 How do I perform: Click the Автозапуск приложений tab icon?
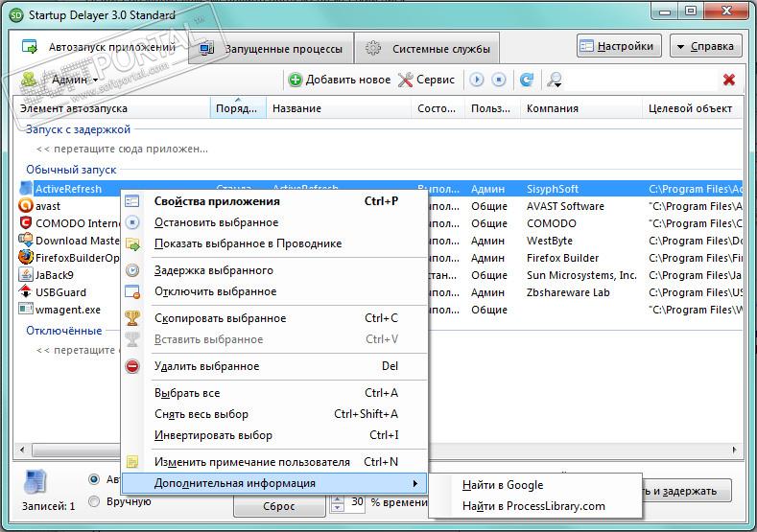point(30,47)
